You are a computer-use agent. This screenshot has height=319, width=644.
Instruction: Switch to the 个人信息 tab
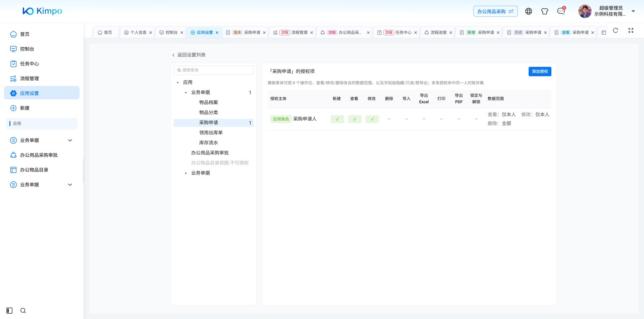pyautogui.click(x=138, y=33)
